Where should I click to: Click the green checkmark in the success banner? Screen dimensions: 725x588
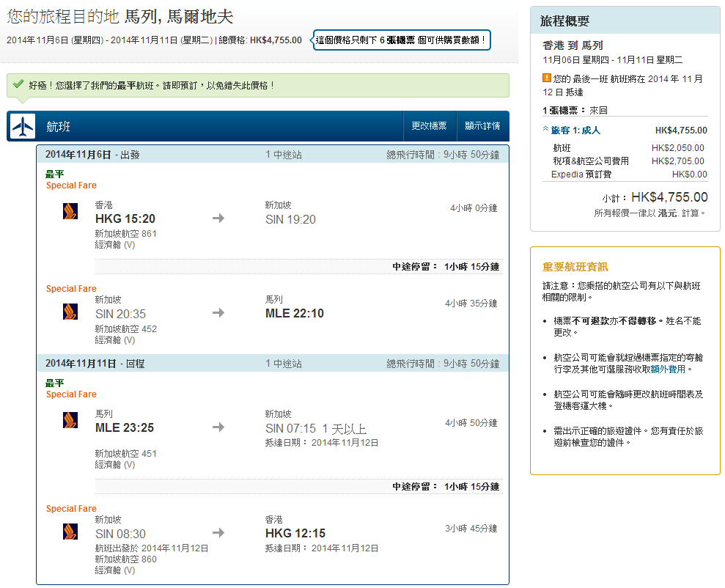click(18, 85)
